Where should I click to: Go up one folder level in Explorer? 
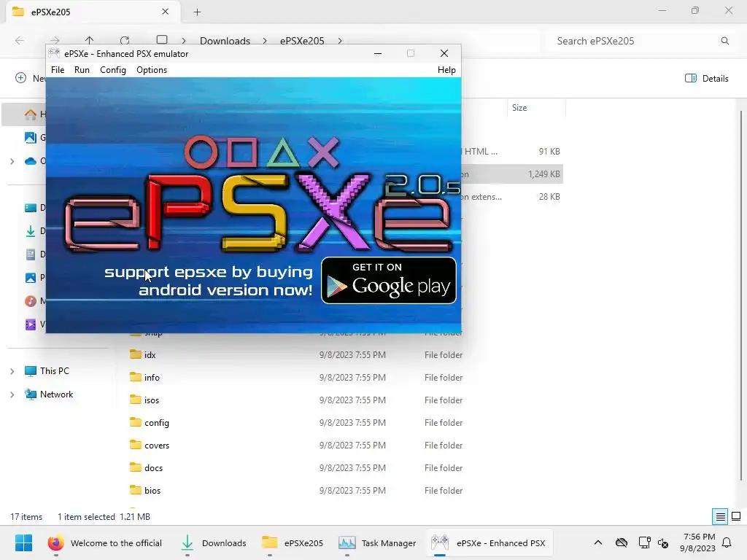click(89, 41)
